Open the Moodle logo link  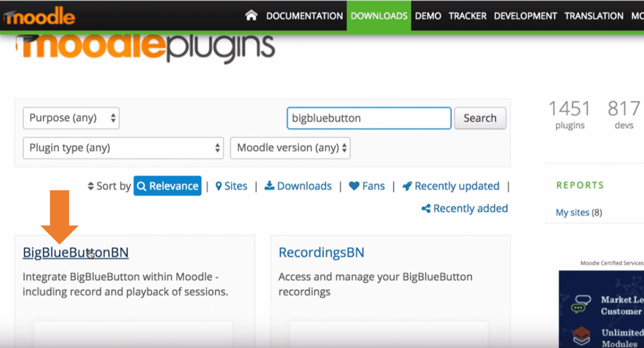pyautogui.click(x=39, y=16)
